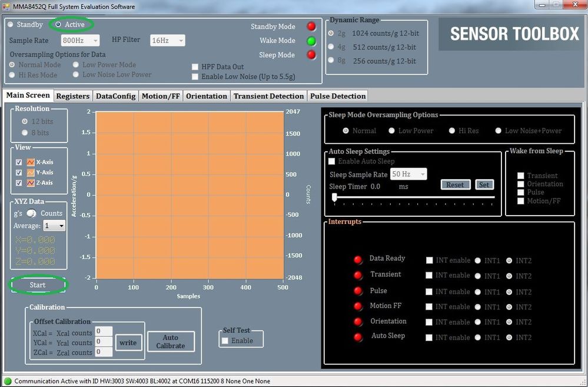Click the Sleep Mode red LED indicator
This screenshot has height=387, width=588.
(311, 55)
